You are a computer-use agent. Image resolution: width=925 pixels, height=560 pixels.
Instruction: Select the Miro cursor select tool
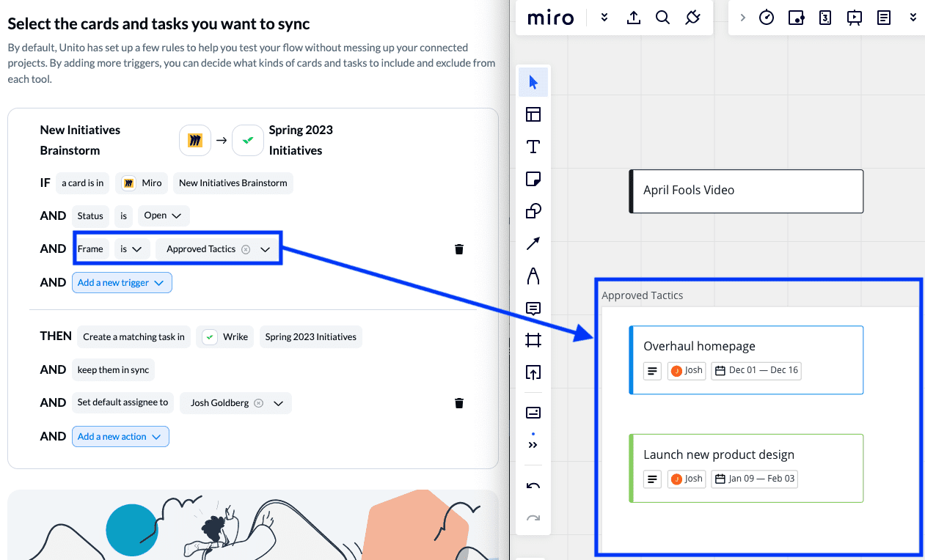coord(533,82)
